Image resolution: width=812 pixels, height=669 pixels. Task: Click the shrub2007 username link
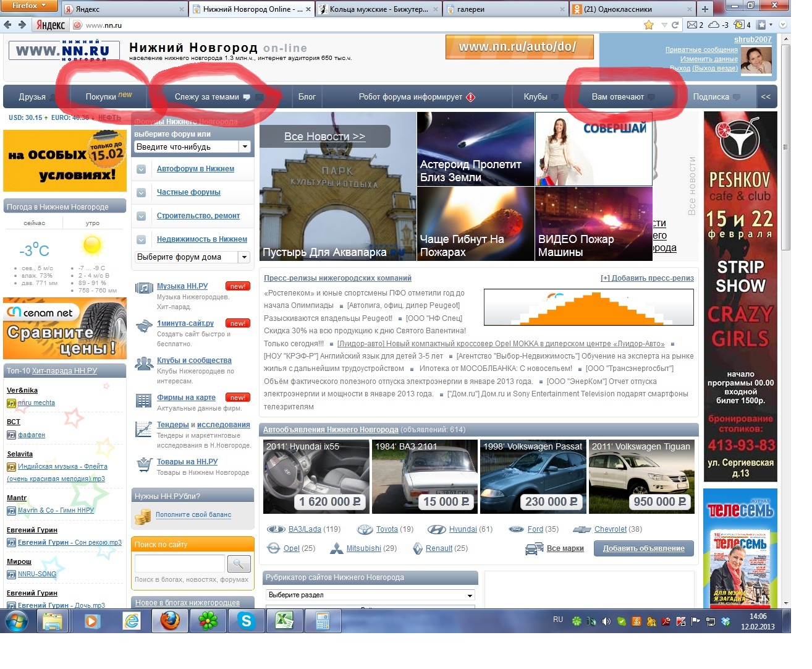click(753, 39)
